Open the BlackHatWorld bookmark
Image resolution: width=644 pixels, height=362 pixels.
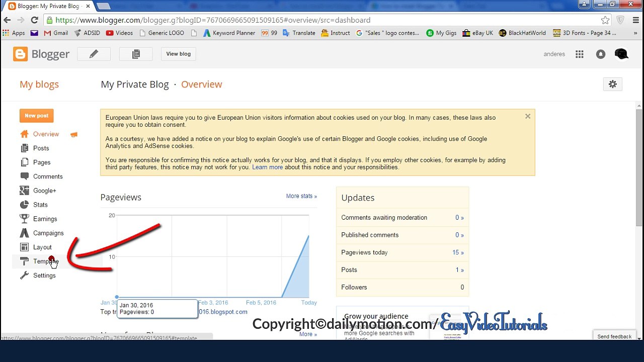click(522, 33)
